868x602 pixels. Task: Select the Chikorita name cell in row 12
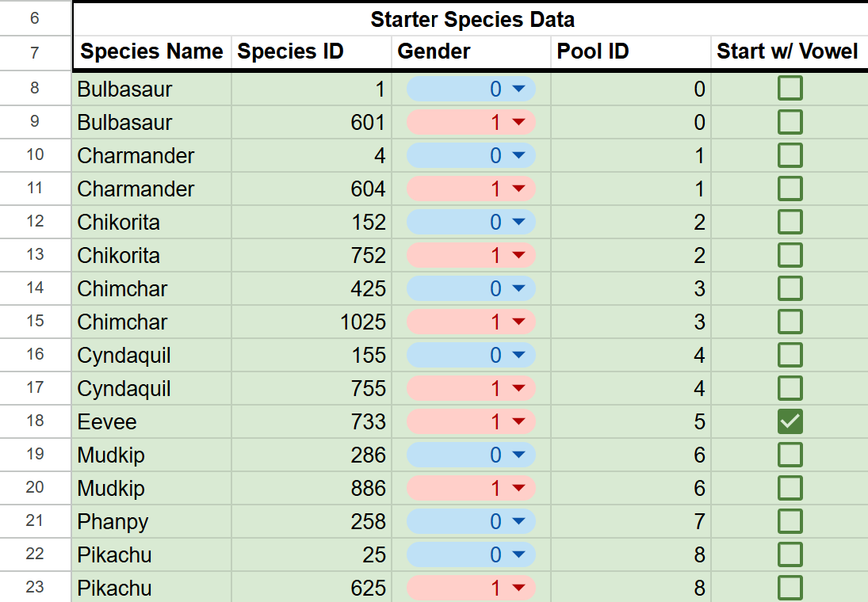click(x=151, y=222)
